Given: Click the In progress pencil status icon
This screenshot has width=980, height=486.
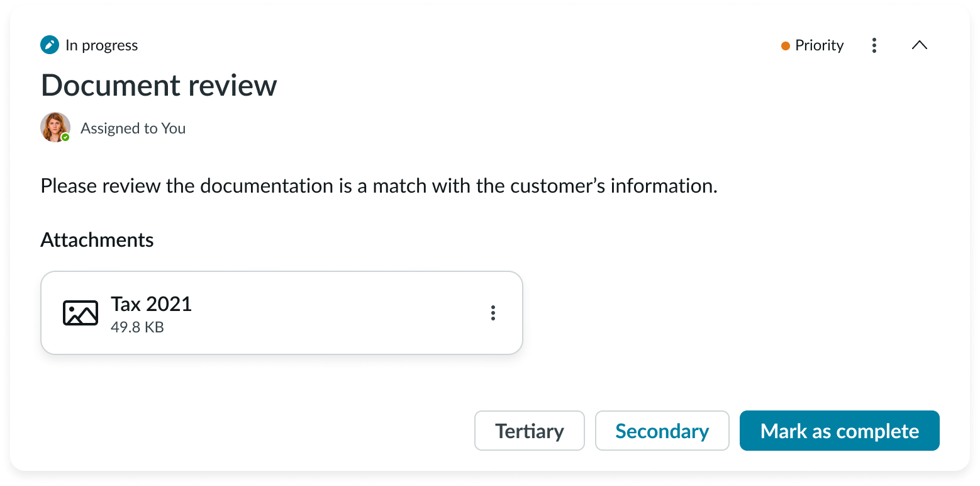Looking at the screenshot, I should 50,45.
